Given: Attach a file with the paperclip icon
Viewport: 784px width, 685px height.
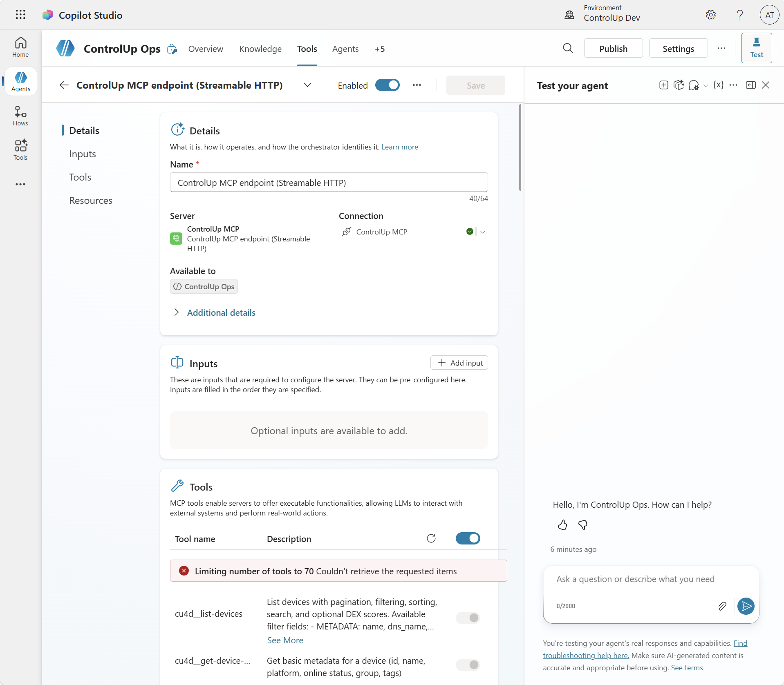Looking at the screenshot, I should click(722, 606).
